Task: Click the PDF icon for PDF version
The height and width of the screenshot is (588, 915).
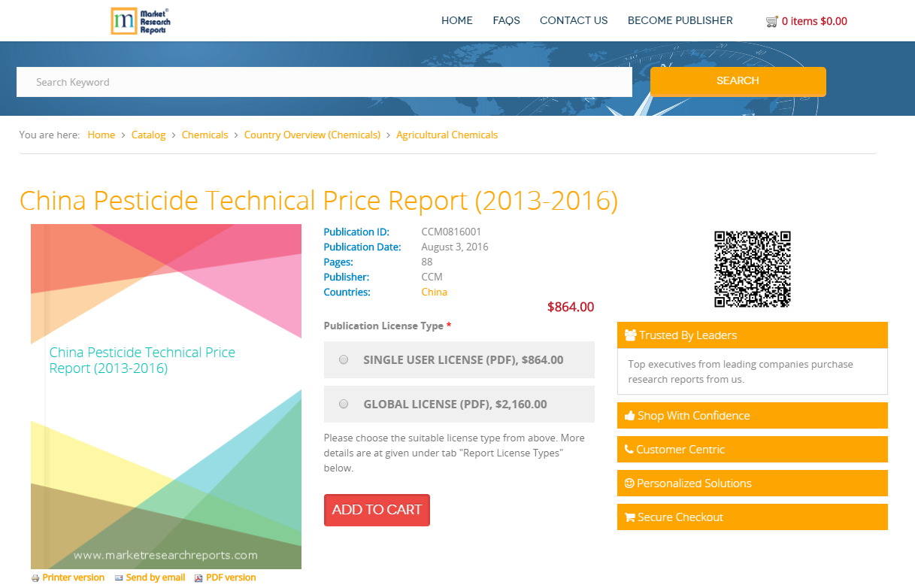Action: click(198, 578)
